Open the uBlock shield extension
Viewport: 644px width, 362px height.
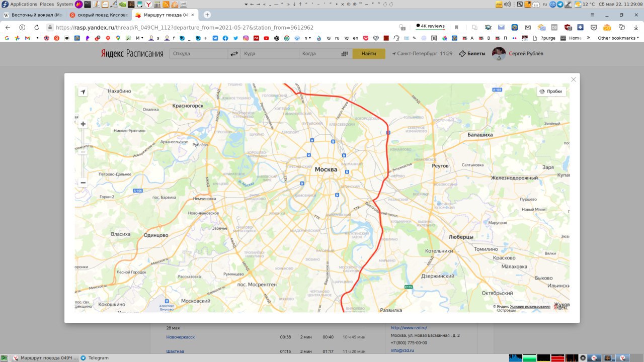[567, 27]
